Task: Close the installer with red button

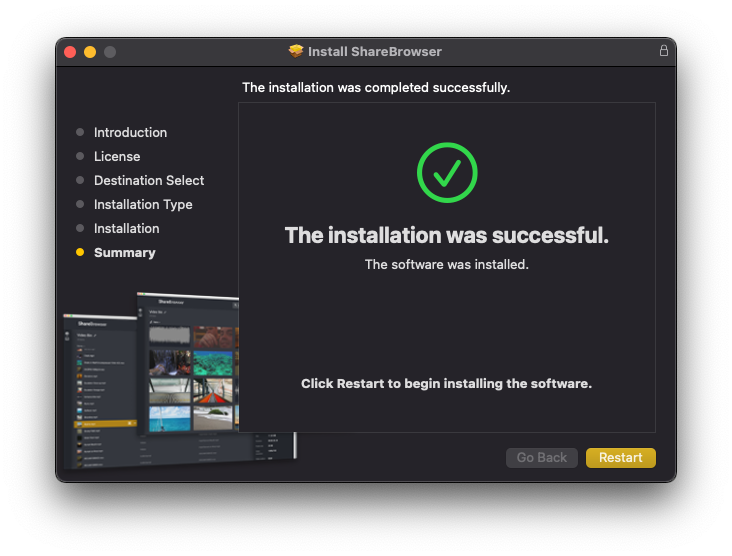Action: click(x=70, y=52)
